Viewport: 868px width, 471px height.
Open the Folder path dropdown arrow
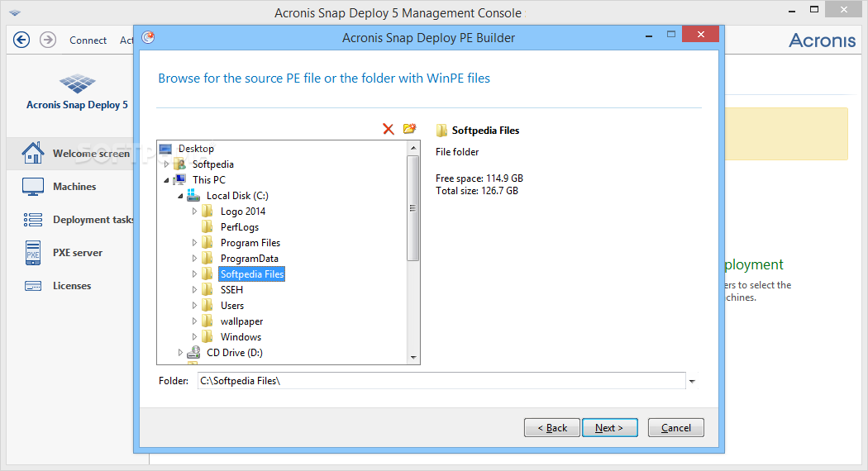click(x=692, y=381)
